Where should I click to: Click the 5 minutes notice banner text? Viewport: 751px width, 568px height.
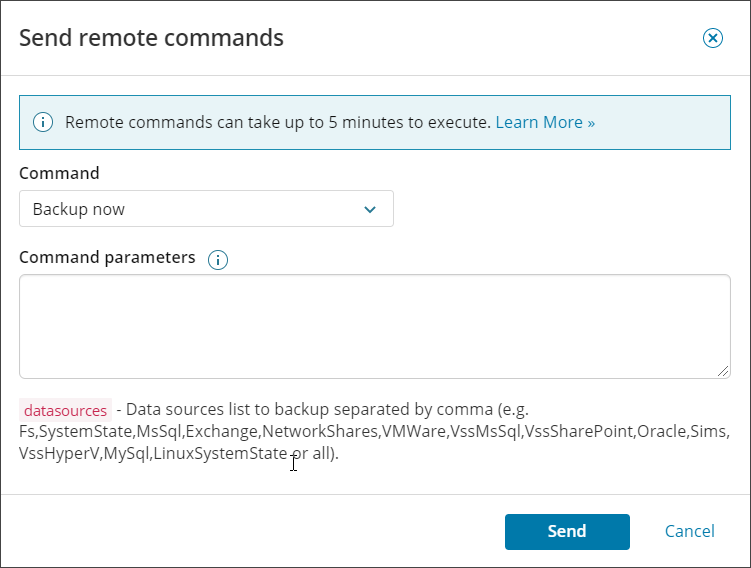pyautogui.click(x=278, y=122)
